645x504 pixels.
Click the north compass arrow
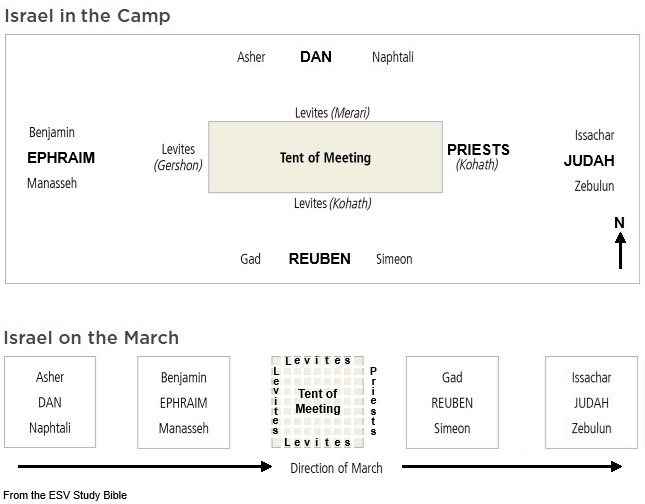click(620, 250)
